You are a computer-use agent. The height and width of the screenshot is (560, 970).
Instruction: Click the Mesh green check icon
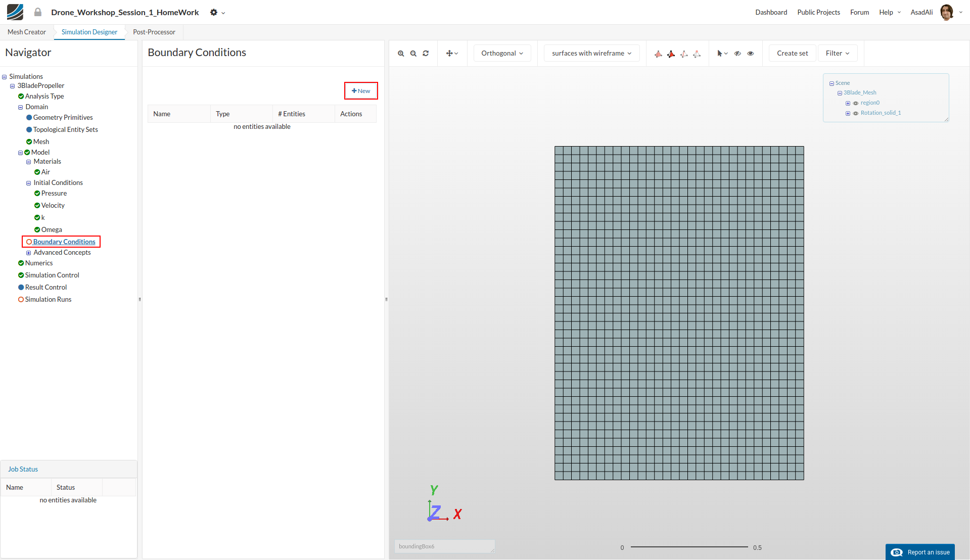pyautogui.click(x=29, y=142)
